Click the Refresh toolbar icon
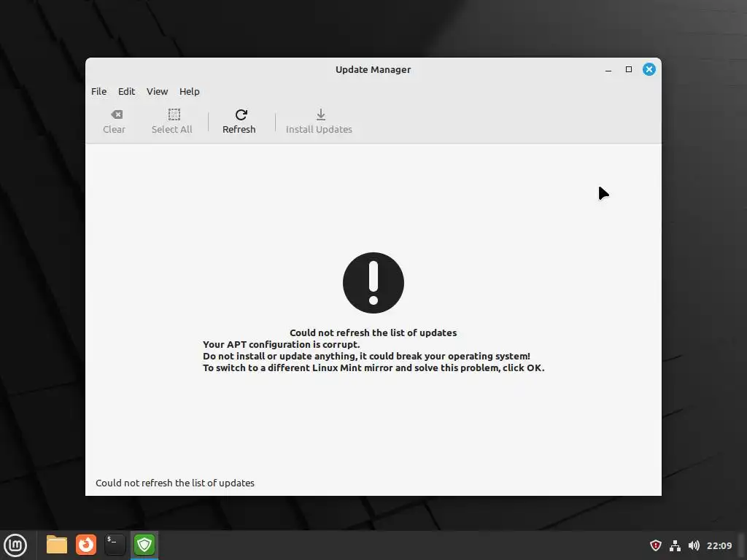 [x=241, y=114]
